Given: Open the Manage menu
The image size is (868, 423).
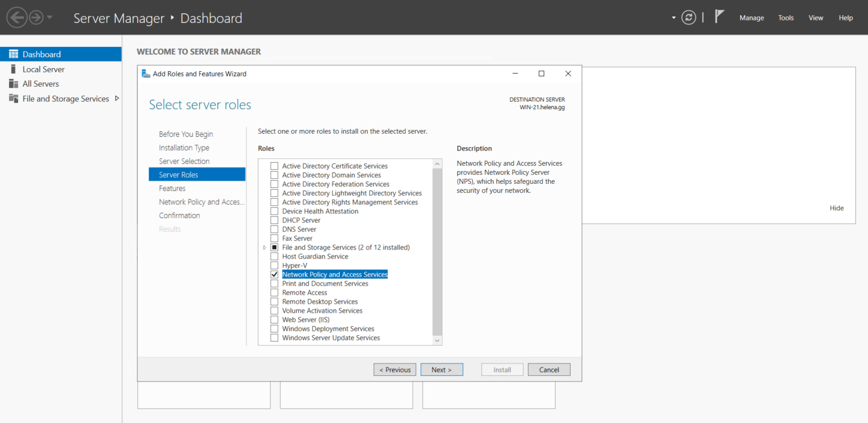Looking at the screenshot, I should [x=752, y=18].
